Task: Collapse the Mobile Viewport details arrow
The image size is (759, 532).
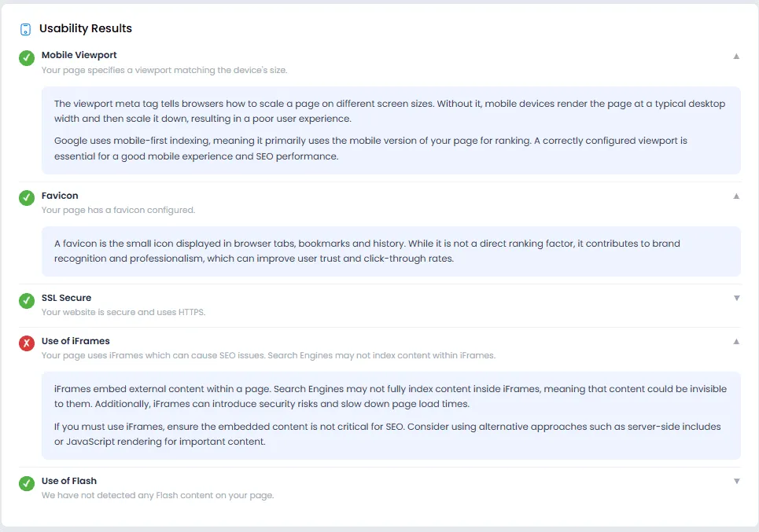Action: 736,56
